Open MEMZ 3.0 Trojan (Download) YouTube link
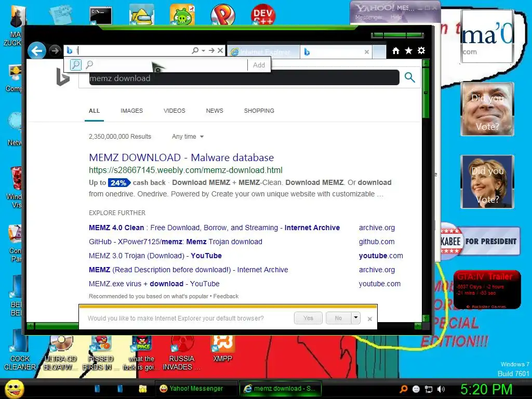 (x=155, y=256)
